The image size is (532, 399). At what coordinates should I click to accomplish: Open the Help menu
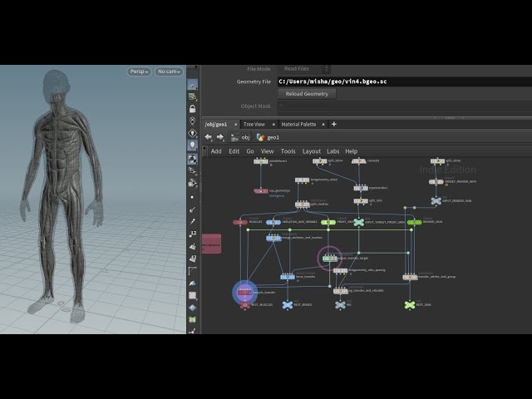[351, 151]
